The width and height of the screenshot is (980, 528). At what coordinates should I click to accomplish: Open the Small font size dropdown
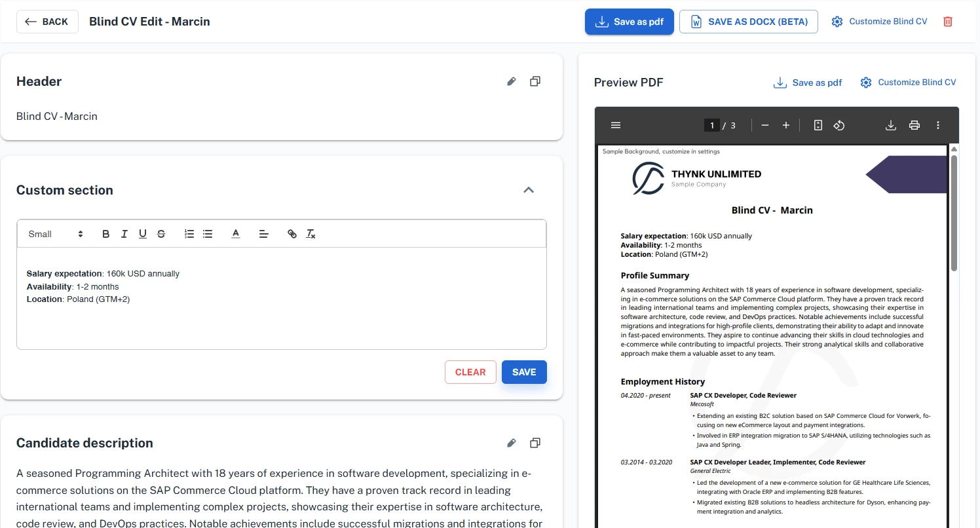click(x=56, y=234)
